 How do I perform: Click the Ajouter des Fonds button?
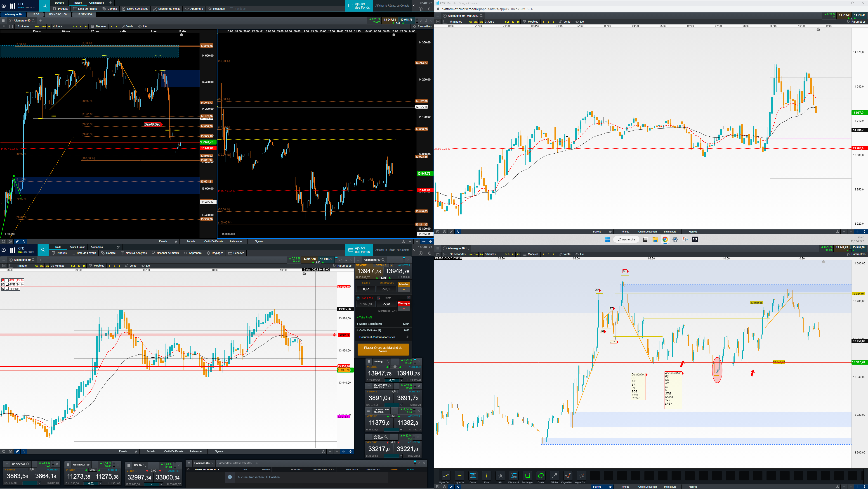[x=359, y=5]
